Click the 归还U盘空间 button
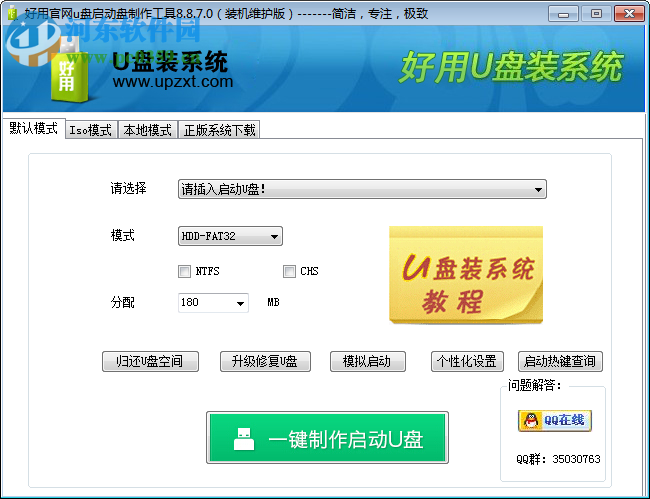The width and height of the screenshot is (650, 499). coord(150,361)
